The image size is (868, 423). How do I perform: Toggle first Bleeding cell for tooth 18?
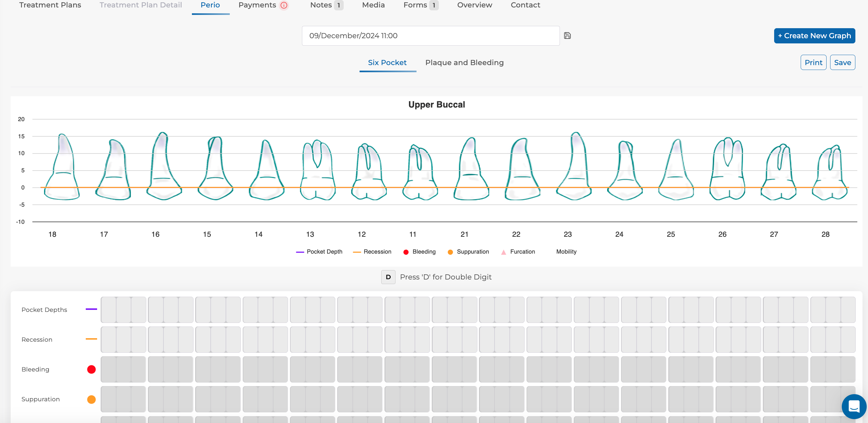pos(108,369)
